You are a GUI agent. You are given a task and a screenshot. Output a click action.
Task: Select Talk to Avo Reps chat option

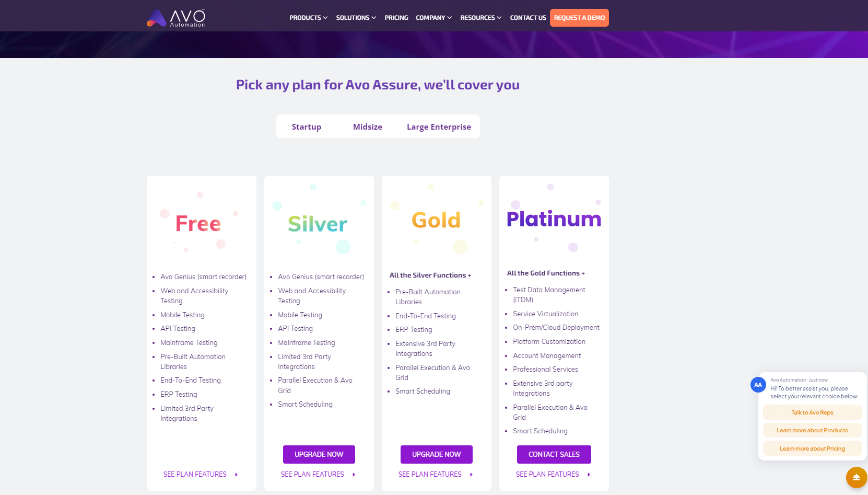[x=812, y=412]
